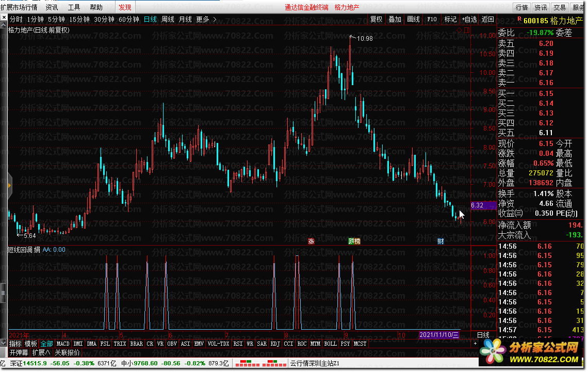Screen dimensions: 588x372
Task: Switch to the 模板 tab
Action: point(31,344)
